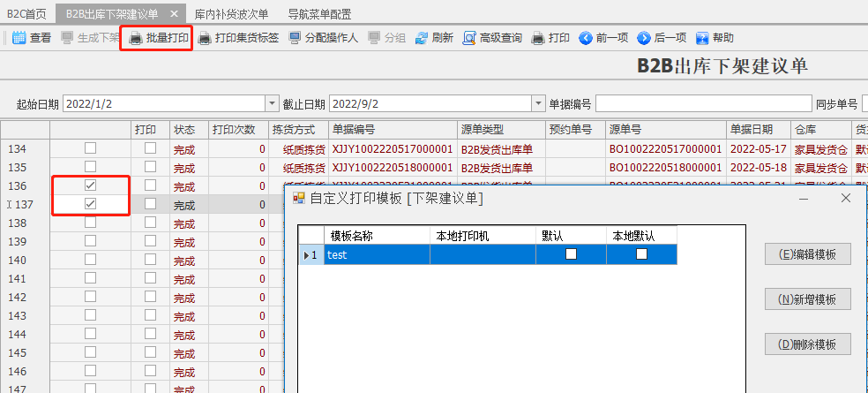Image resolution: width=868 pixels, height=393 pixels.
Task: Select source order BO1002220517000001
Action: [x=665, y=149]
